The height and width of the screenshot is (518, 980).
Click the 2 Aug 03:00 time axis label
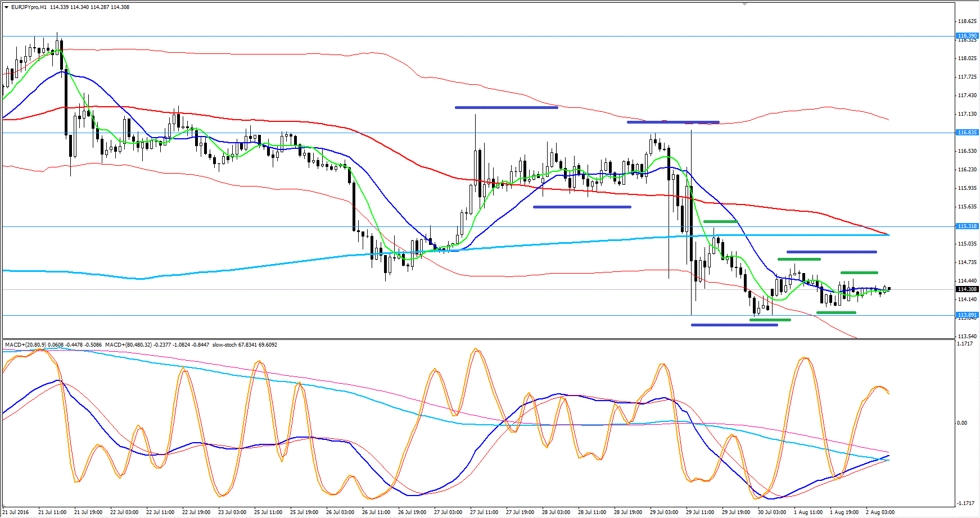point(880,512)
